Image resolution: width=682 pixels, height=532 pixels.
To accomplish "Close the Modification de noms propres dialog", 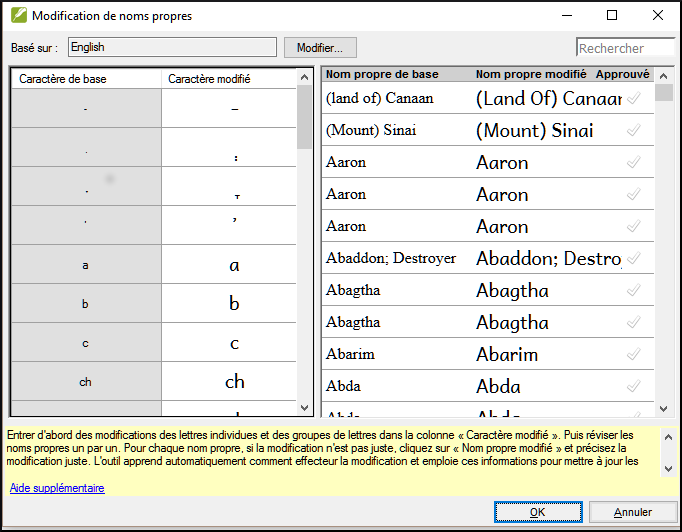I will pos(658,15).
